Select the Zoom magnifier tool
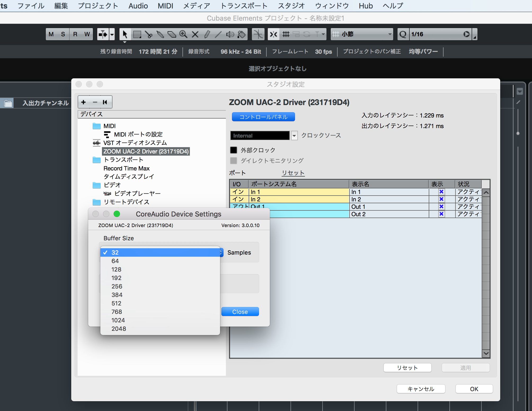Screen dimensions: 532x411 point(183,34)
